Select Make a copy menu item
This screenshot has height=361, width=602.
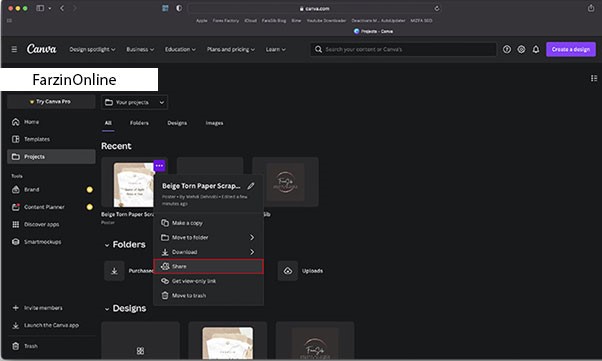[x=208, y=223]
